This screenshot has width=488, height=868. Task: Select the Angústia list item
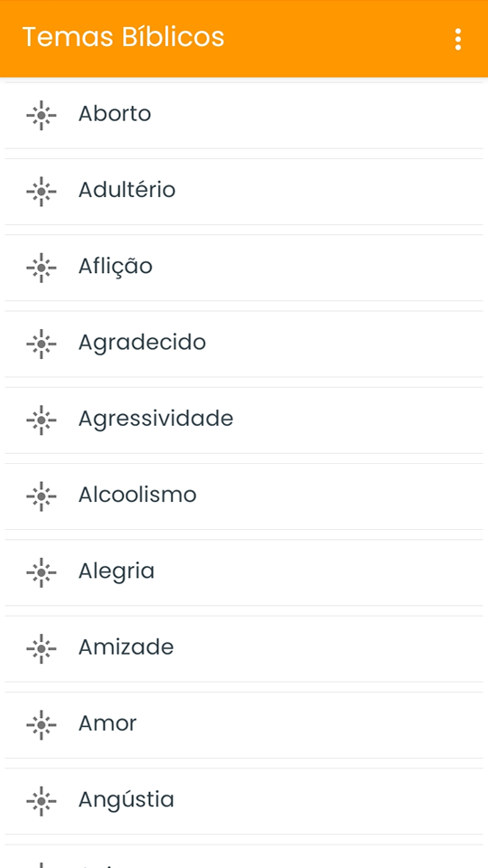click(244, 801)
